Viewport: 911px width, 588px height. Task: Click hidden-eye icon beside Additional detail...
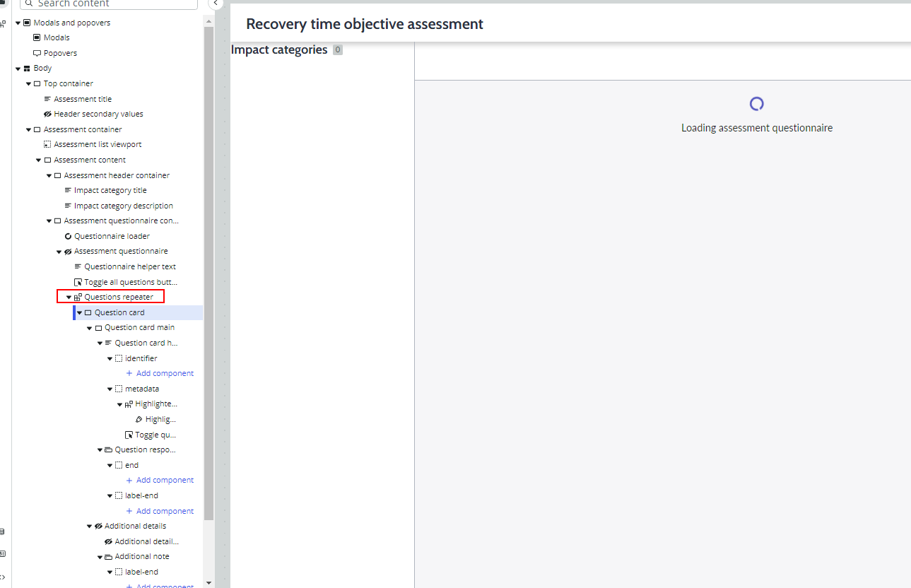pyautogui.click(x=108, y=541)
